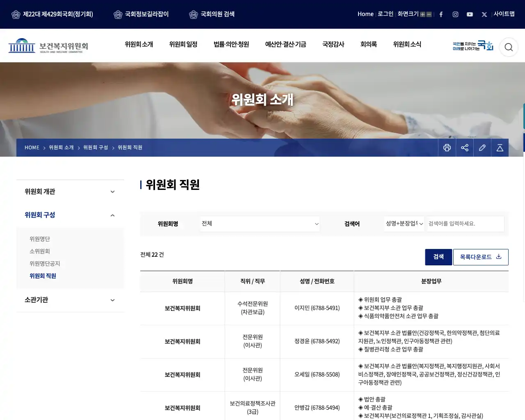The height and width of the screenshot is (420, 525).
Task: Open 위원회 소식 main menu
Action: coord(407,44)
